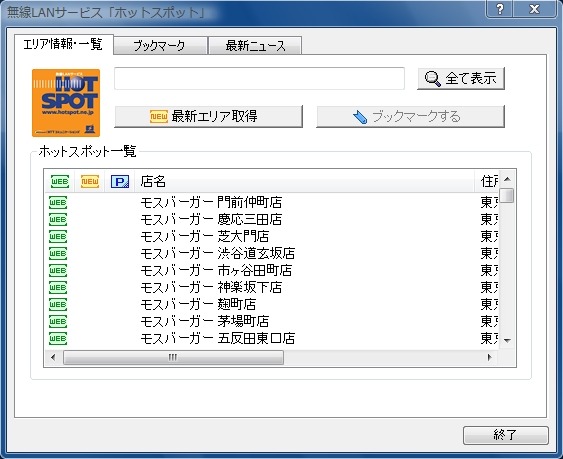The height and width of the screenshot is (459, 563).
Task: Click WEB icon for 麹町店 row
Action: [58, 305]
